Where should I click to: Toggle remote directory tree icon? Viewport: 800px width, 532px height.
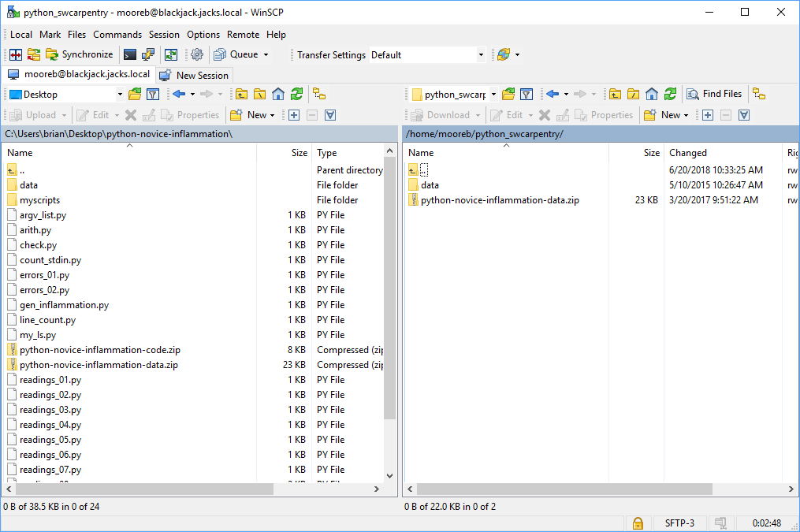tap(759, 95)
